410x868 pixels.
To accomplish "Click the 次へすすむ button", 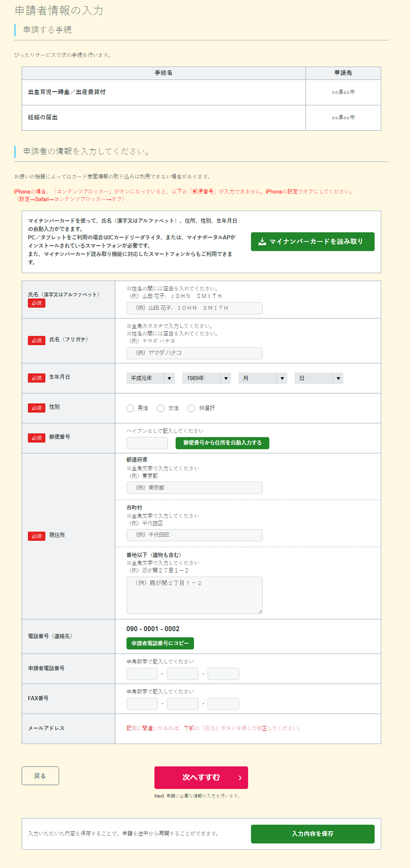I will [201, 777].
